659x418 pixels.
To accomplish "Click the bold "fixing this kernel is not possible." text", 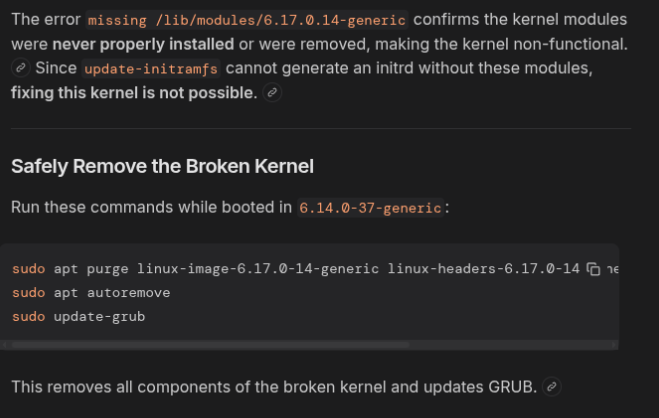I will click(134, 93).
